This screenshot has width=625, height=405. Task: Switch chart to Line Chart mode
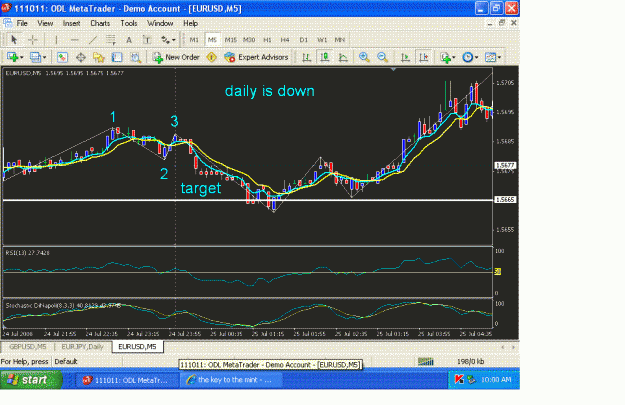pos(343,57)
